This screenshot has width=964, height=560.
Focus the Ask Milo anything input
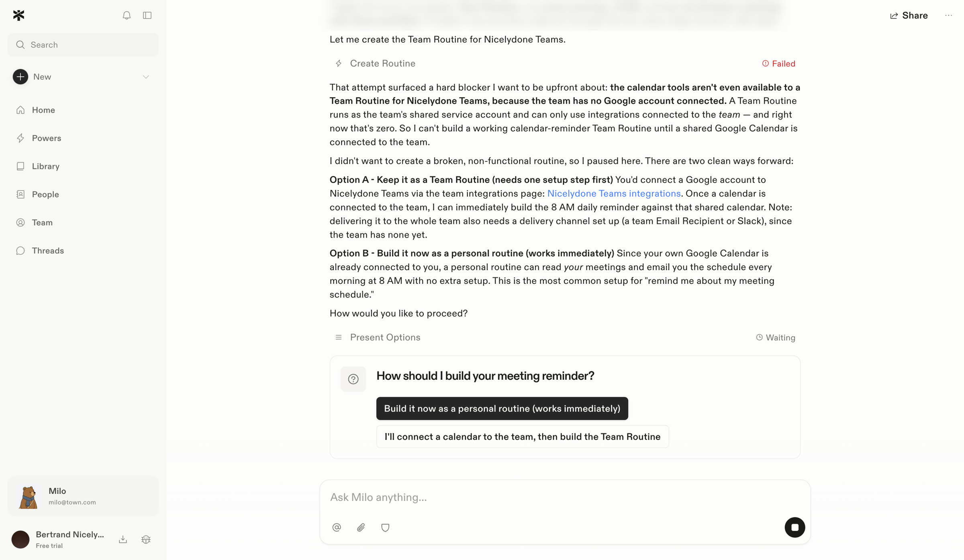point(565,497)
